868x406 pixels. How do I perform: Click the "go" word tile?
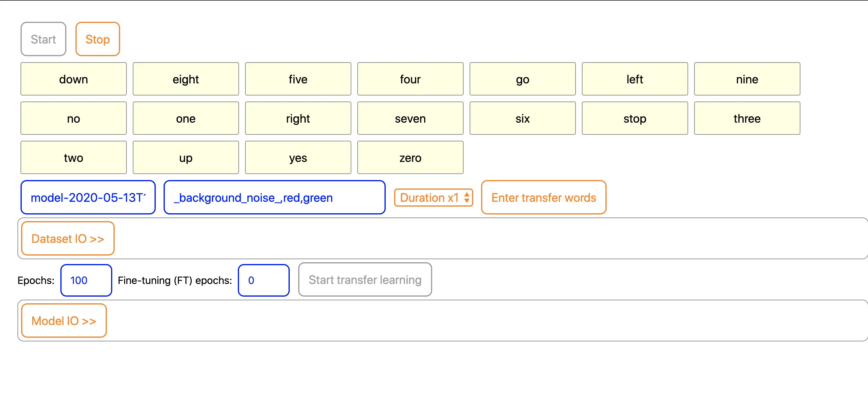pos(522,79)
